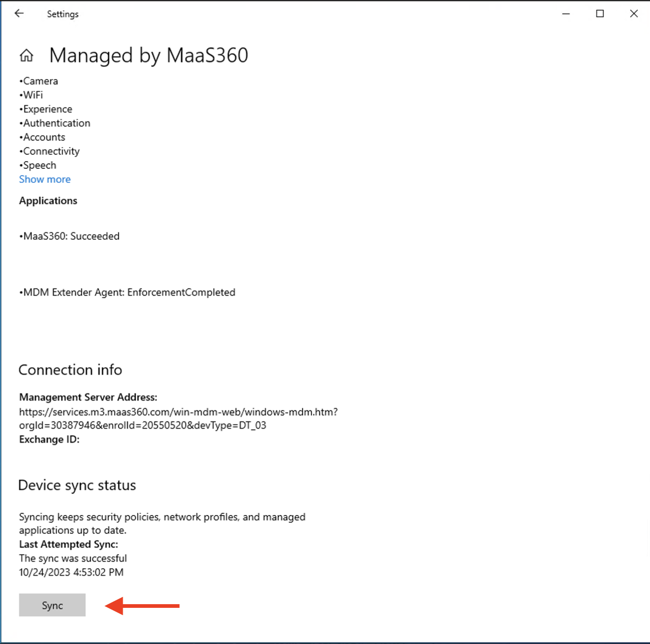The image size is (650, 644).
Task: Select the Camera policy entry
Action: 39,81
